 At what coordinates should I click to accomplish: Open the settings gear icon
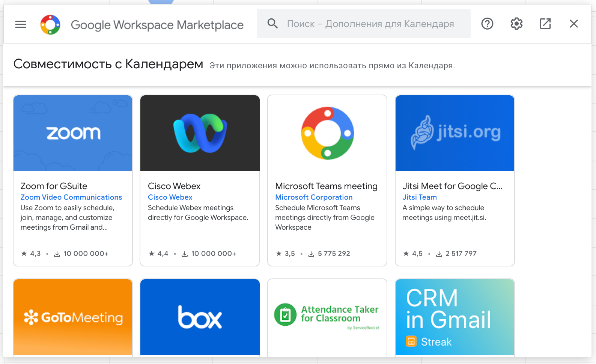tap(516, 24)
